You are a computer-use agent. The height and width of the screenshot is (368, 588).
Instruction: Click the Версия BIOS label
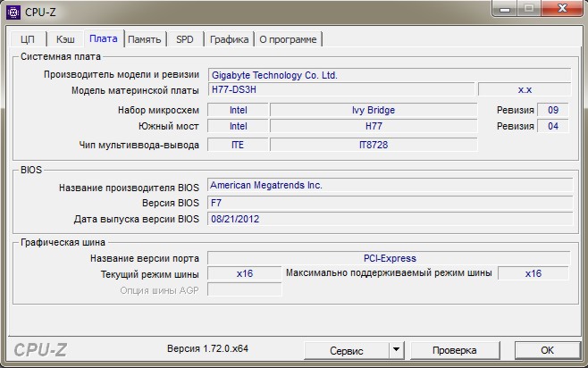pyautogui.click(x=171, y=203)
